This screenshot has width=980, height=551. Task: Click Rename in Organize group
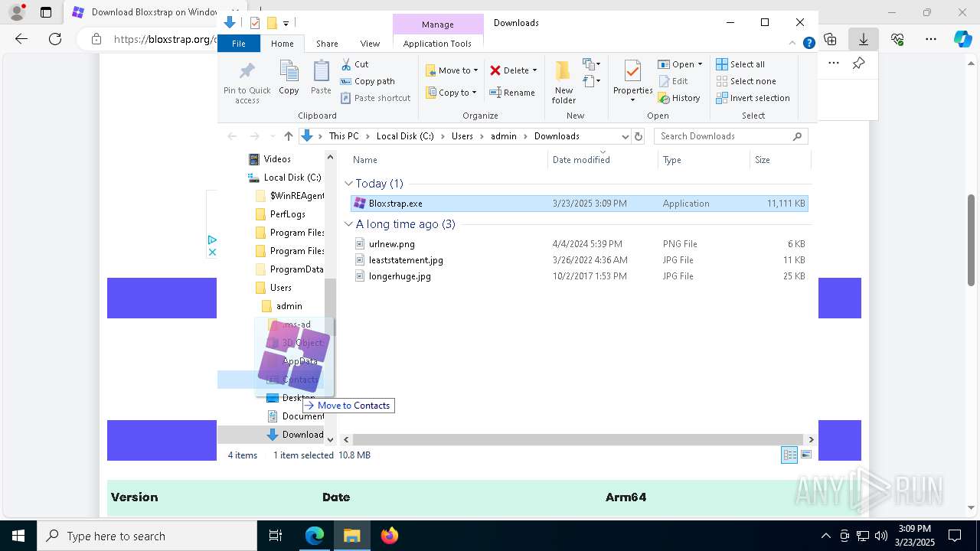point(512,93)
